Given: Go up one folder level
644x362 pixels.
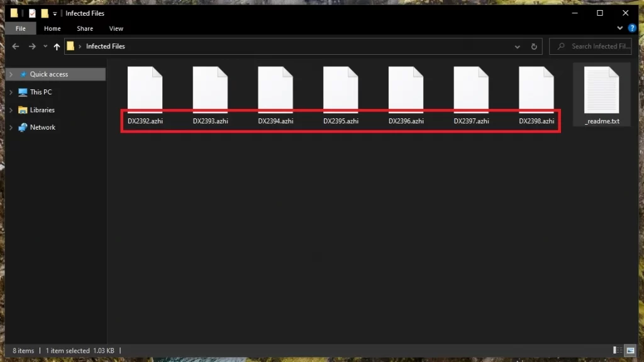Looking at the screenshot, I should (57, 47).
